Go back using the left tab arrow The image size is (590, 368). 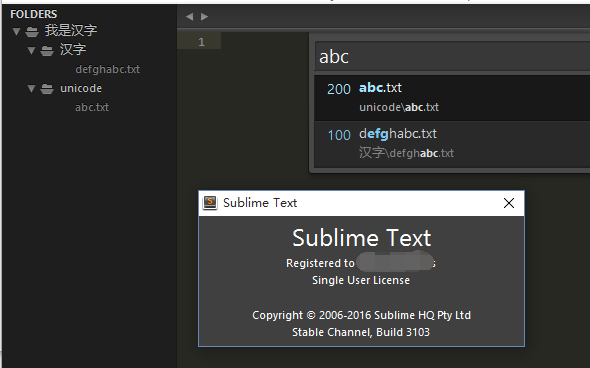click(x=190, y=17)
